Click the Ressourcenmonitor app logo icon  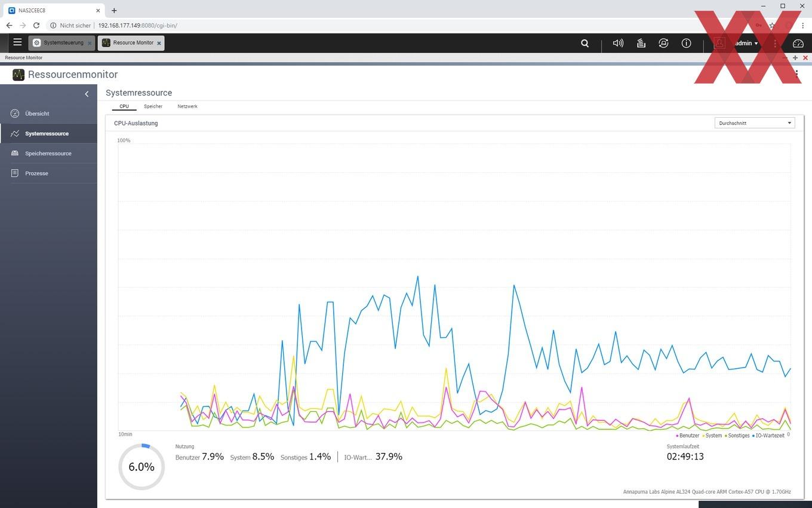(19, 74)
